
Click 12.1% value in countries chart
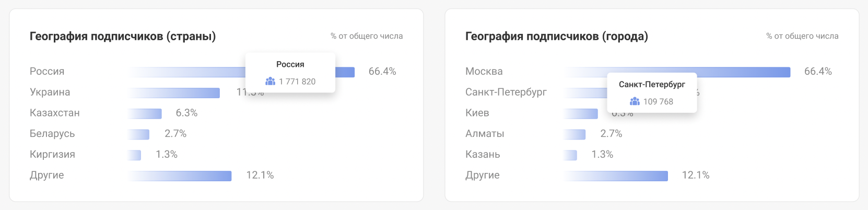coord(260,175)
